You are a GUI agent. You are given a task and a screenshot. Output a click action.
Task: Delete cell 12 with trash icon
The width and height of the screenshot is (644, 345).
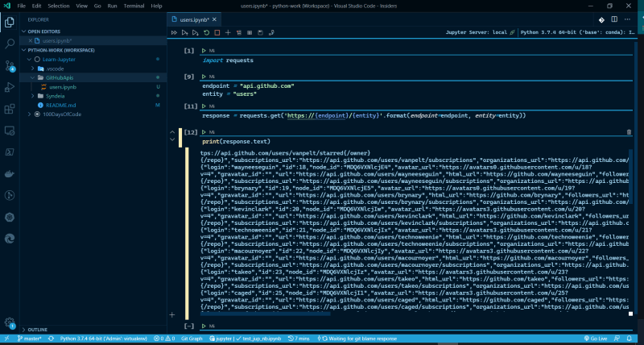(629, 132)
